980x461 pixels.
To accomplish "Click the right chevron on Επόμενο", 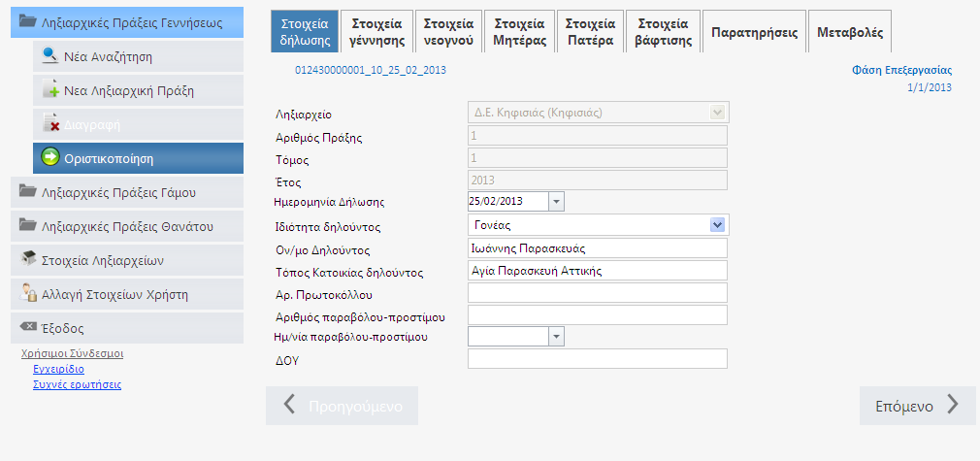I will (953, 406).
